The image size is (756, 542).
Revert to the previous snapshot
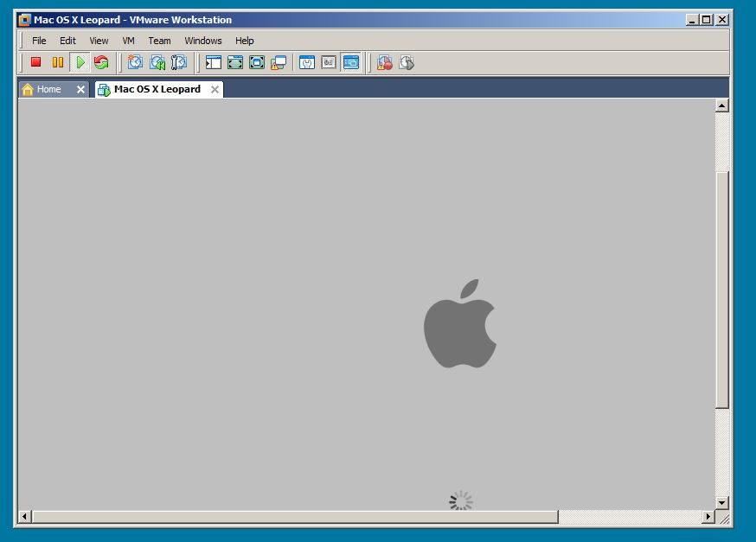pyautogui.click(x=157, y=62)
